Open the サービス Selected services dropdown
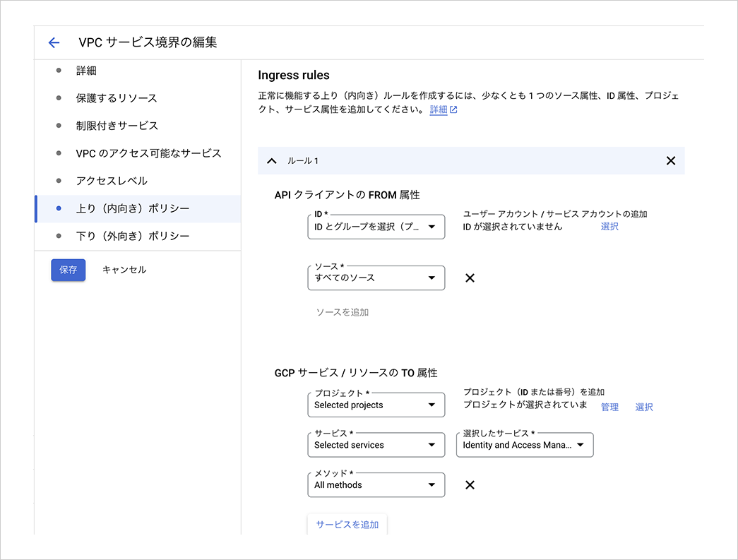 click(376, 445)
